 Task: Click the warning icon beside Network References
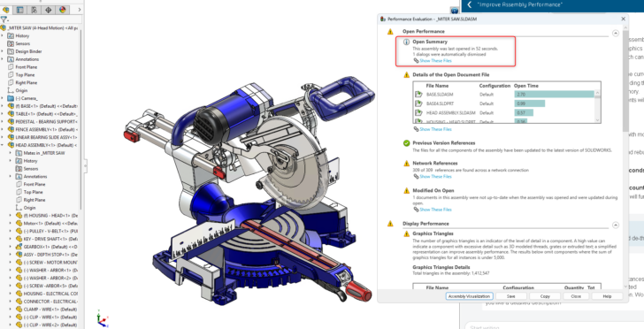(x=406, y=163)
